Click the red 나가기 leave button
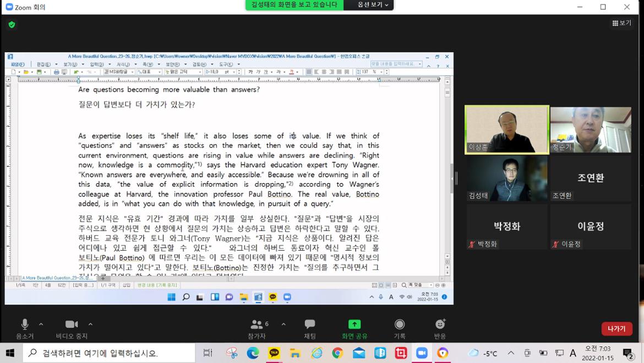 (x=616, y=329)
